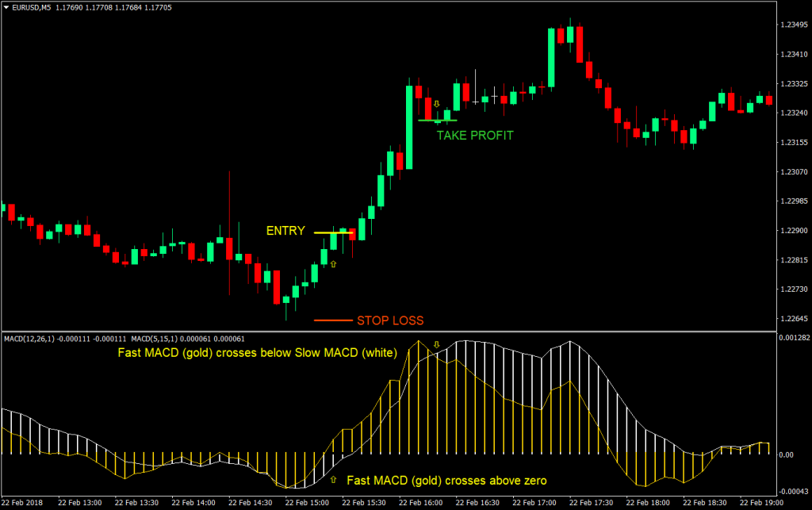Open the EURUSD,M5 chart dropdown arrow
The width and height of the screenshot is (812, 510).
pyautogui.click(x=7, y=7)
